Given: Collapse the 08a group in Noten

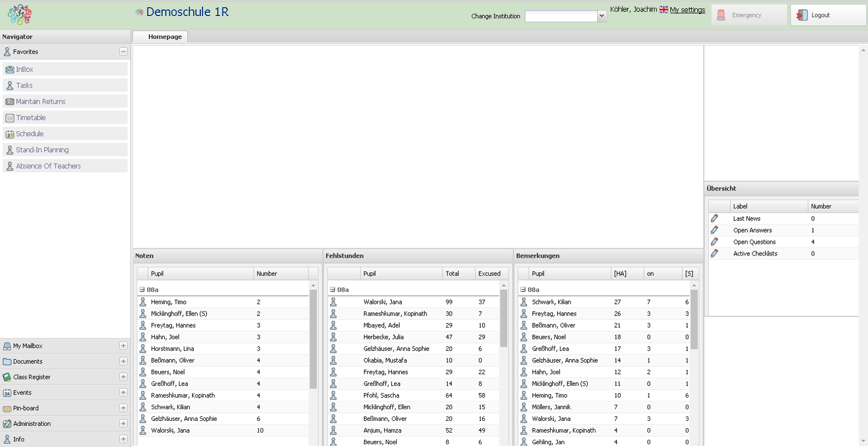Looking at the screenshot, I should click(142, 290).
